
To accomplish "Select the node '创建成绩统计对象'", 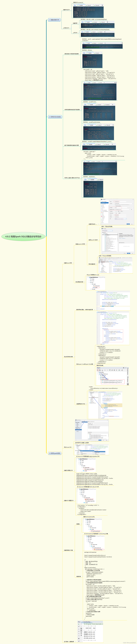I will pos(68,550).
